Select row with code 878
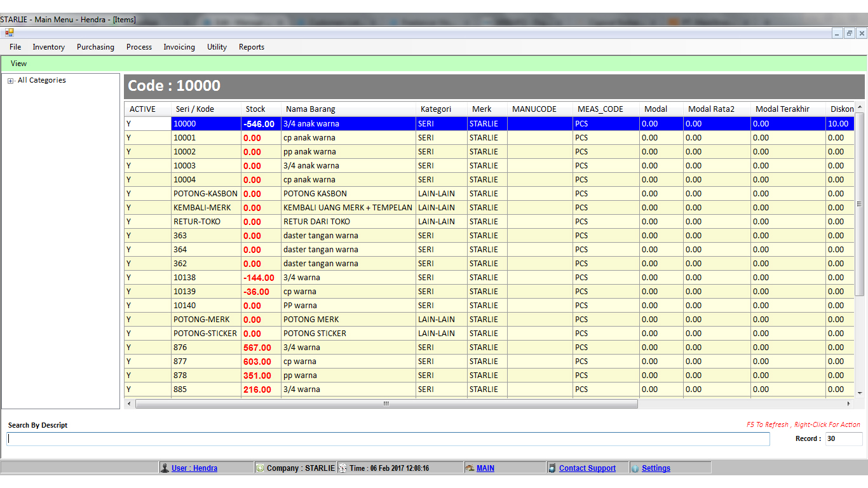Viewport: 868px width, 488px height. pos(489,376)
